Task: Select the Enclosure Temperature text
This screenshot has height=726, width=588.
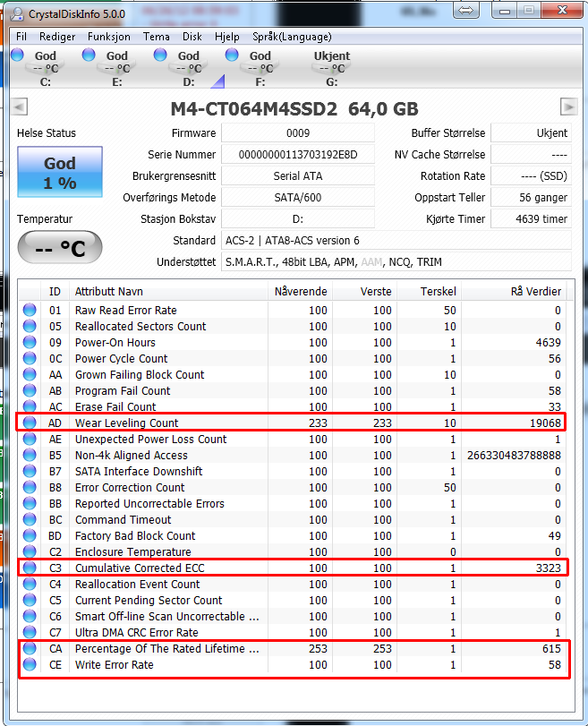Action: 132,552
